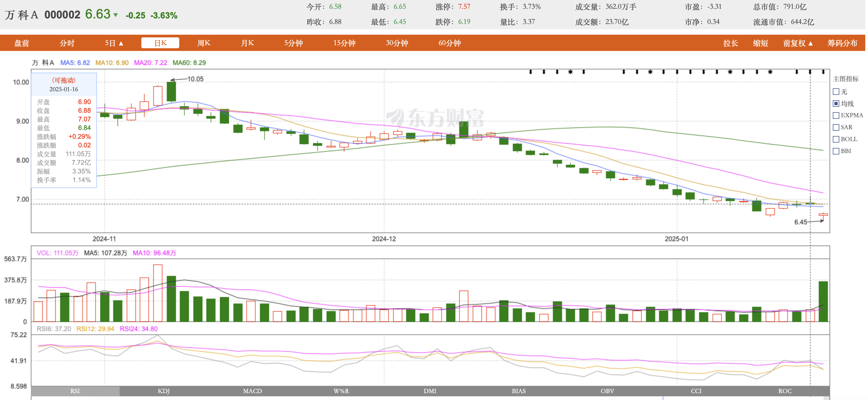The height and width of the screenshot is (400, 868).
Task: Click the rightmost arrow event marker on chart top
Action: pyautogui.click(x=823, y=72)
